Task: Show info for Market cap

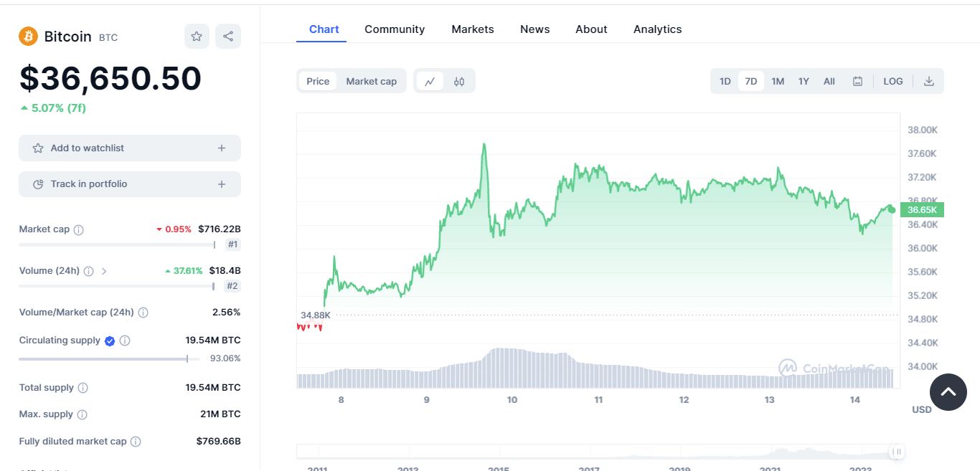Action: (x=79, y=230)
